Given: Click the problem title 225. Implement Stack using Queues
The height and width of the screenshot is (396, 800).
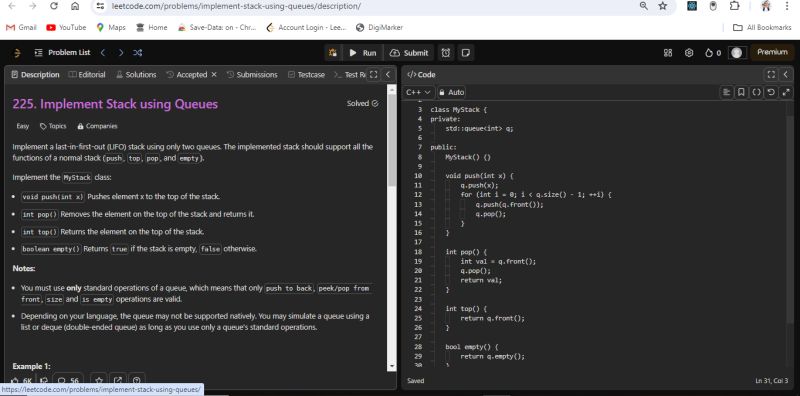Looking at the screenshot, I should point(115,104).
